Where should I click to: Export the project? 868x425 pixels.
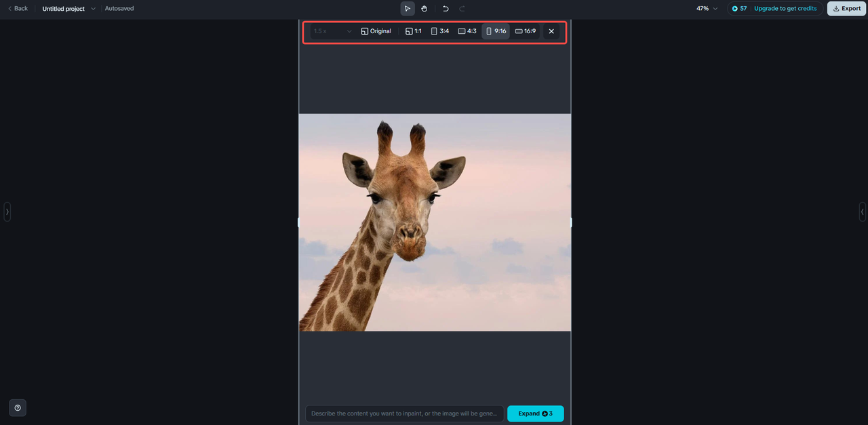846,9
